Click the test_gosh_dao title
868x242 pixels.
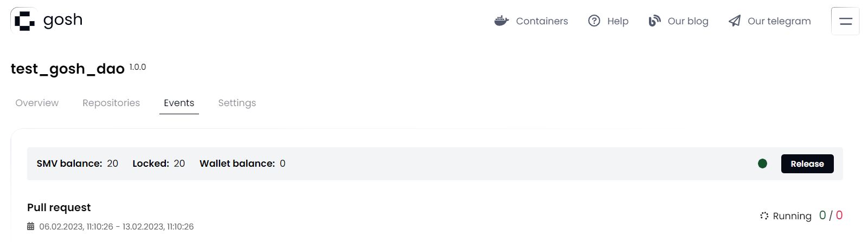click(x=68, y=69)
